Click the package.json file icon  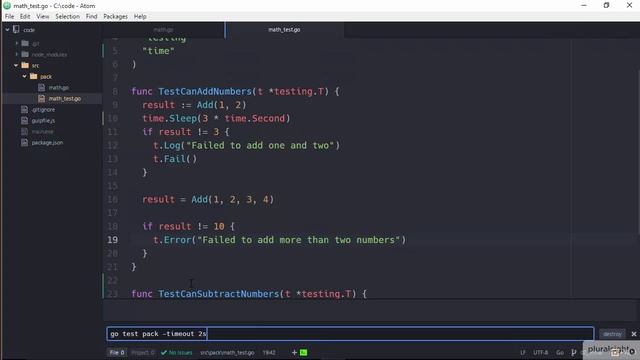(24, 142)
